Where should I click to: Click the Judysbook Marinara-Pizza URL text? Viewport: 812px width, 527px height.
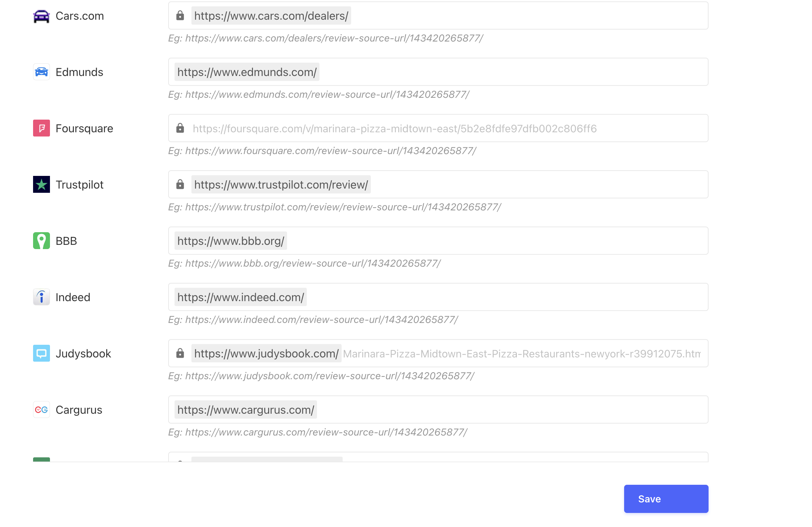(x=522, y=354)
